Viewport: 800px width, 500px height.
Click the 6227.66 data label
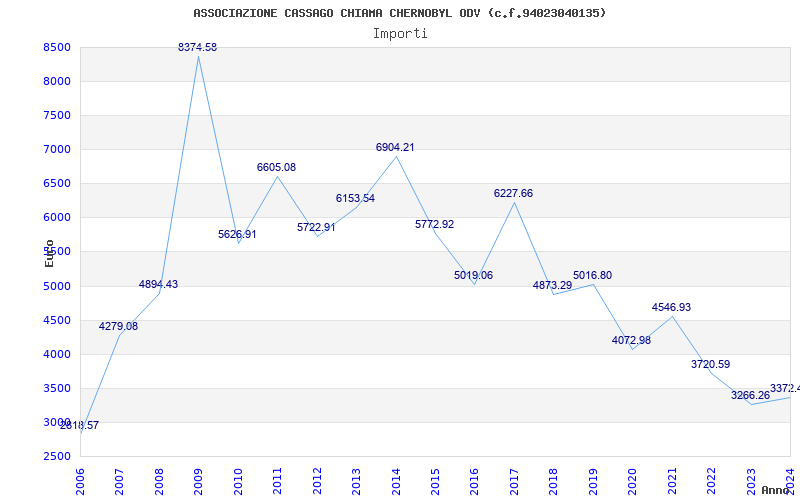[x=513, y=193]
